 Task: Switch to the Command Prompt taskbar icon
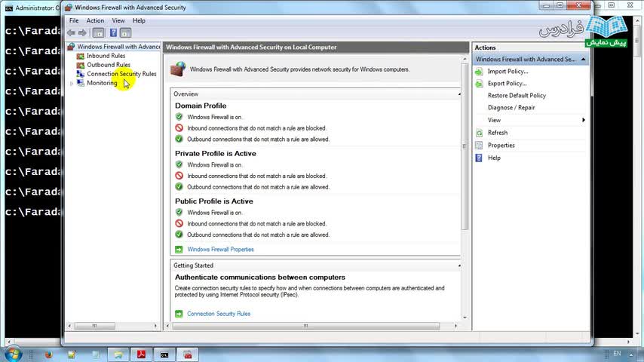point(164,354)
